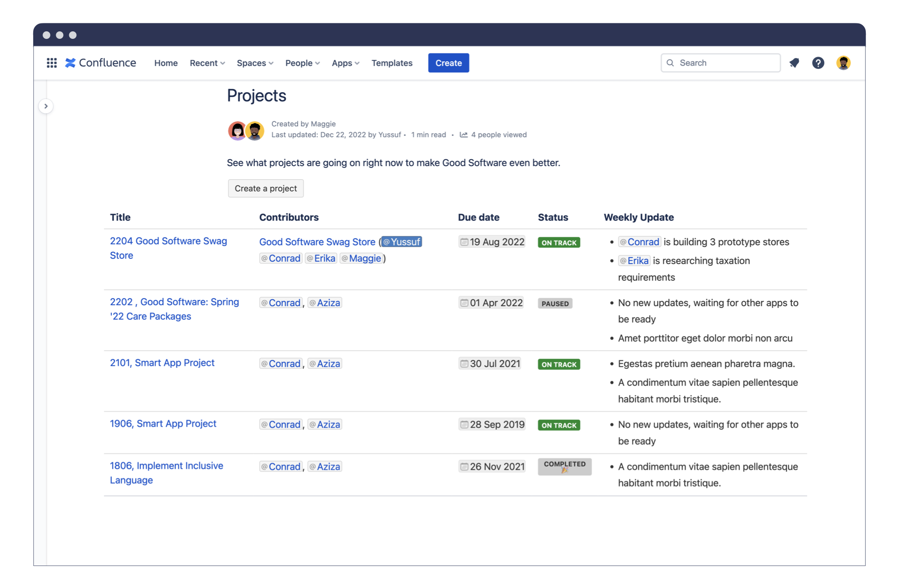Open Good Software Swag Store contributors link
The width and height of the screenshot is (899, 588).
click(x=317, y=242)
